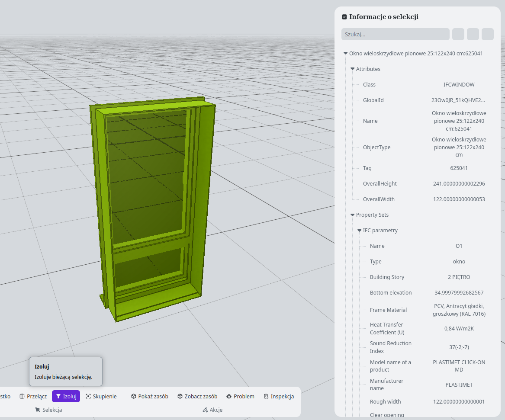Click first blank button beside search field
This screenshot has width=505, height=420.
tap(458, 34)
